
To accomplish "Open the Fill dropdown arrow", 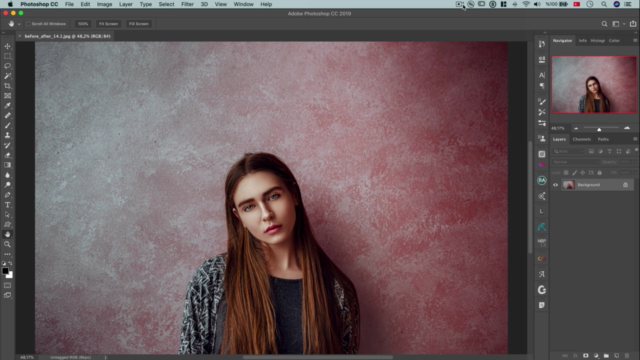I will [x=635, y=173].
